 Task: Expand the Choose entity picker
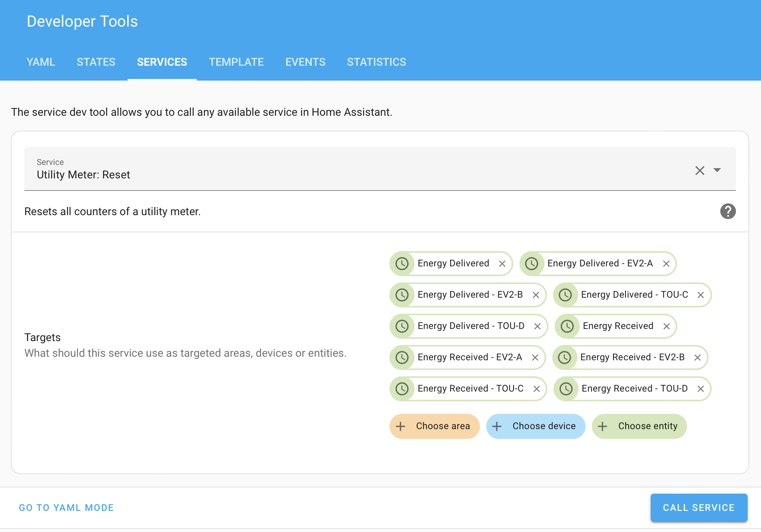[639, 426]
